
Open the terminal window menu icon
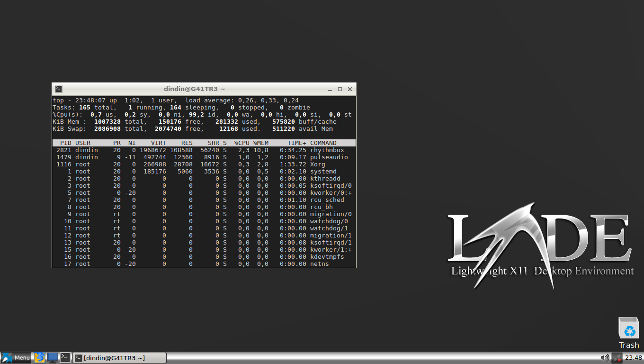pyautogui.click(x=58, y=89)
